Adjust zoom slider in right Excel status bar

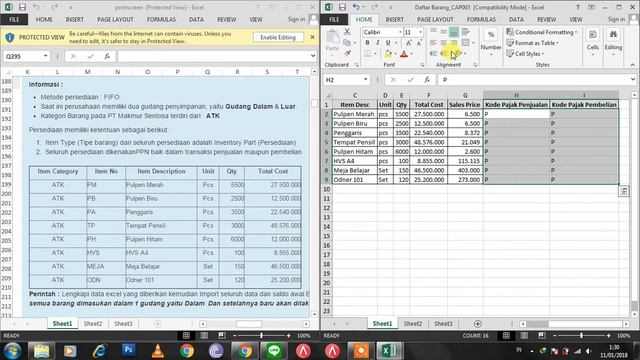coord(581,336)
